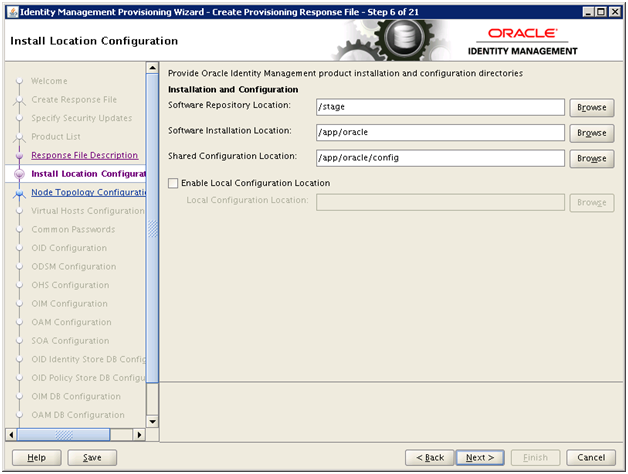Click the vertical scrollbar thumb in step list
Image resolution: width=628 pixels, height=474 pixels.
pyautogui.click(x=153, y=228)
